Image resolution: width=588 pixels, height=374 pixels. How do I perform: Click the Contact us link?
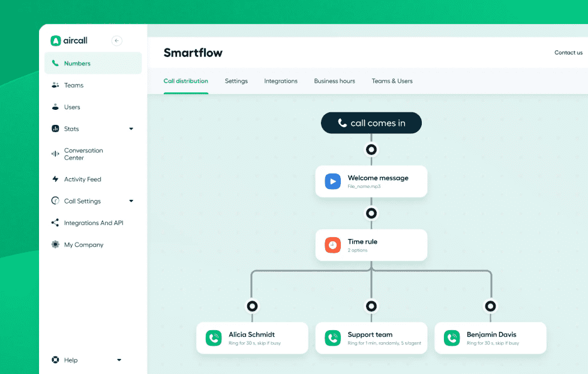tap(568, 52)
